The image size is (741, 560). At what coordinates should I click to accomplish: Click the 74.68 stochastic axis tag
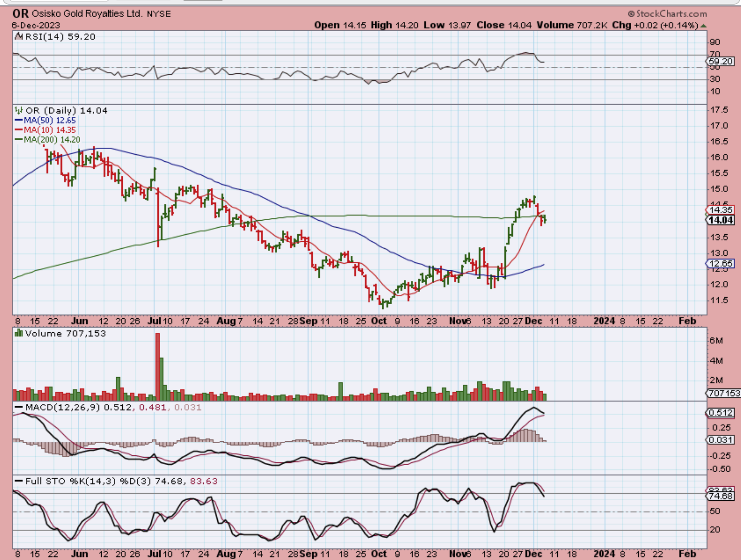tap(720, 496)
